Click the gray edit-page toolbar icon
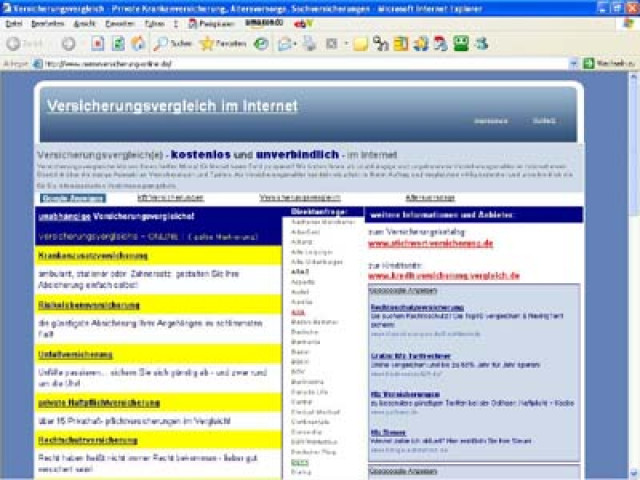640x480 pixels. coord(331,44)
